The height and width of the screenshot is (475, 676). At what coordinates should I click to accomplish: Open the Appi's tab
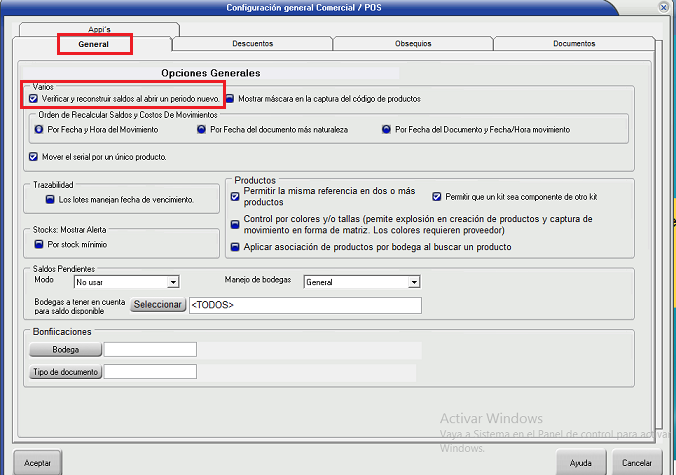pyautogui.click(x=99, y=30)
